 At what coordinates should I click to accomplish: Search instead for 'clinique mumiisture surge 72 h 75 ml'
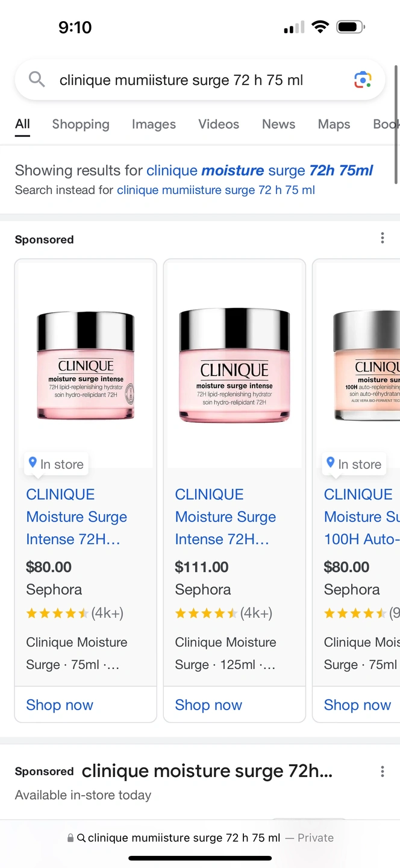click(x=216, y=190)
